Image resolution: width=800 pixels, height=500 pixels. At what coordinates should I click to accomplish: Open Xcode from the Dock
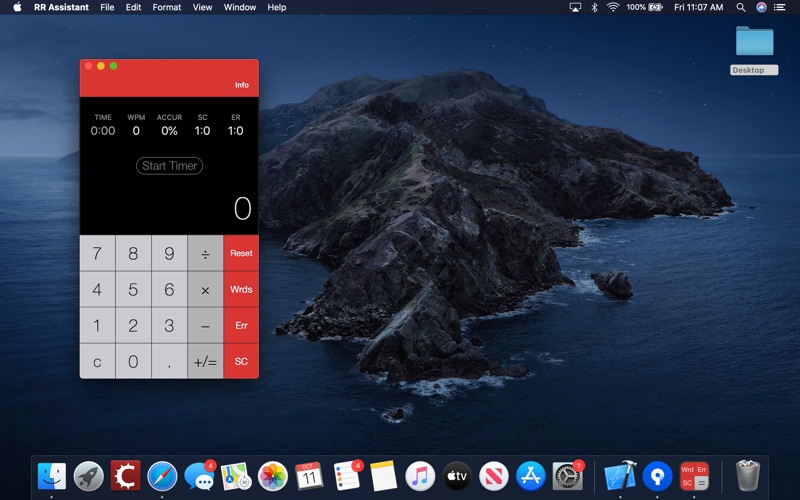coord(620,476)
